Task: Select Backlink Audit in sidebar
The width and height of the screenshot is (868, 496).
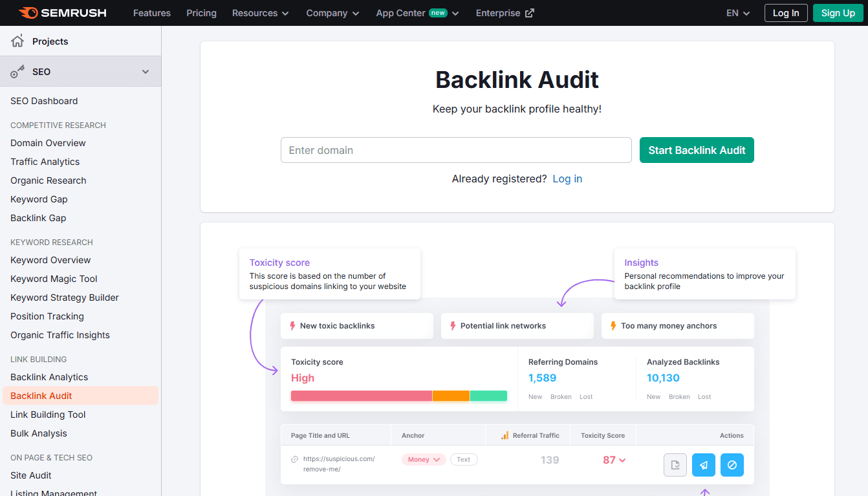Action: coord(80,396)
